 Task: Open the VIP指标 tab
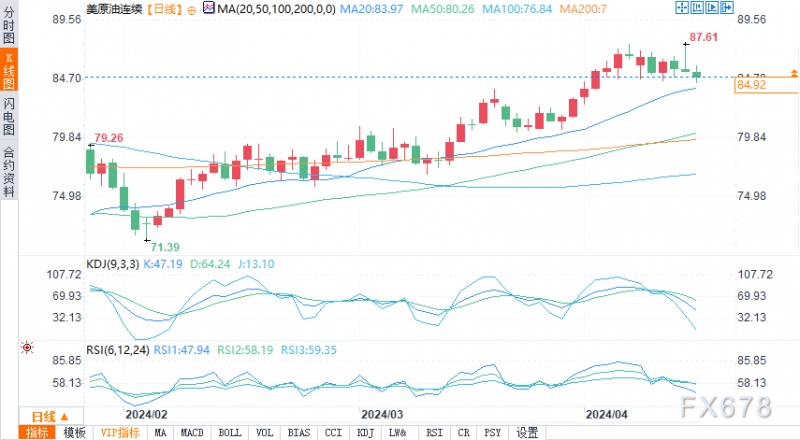(x=120, y=433)
